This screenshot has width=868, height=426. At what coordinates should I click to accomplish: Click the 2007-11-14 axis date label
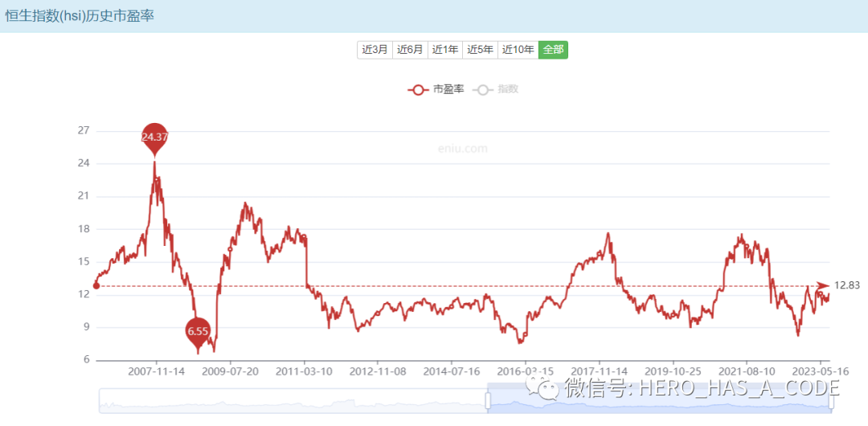click(x=155, y=371)
